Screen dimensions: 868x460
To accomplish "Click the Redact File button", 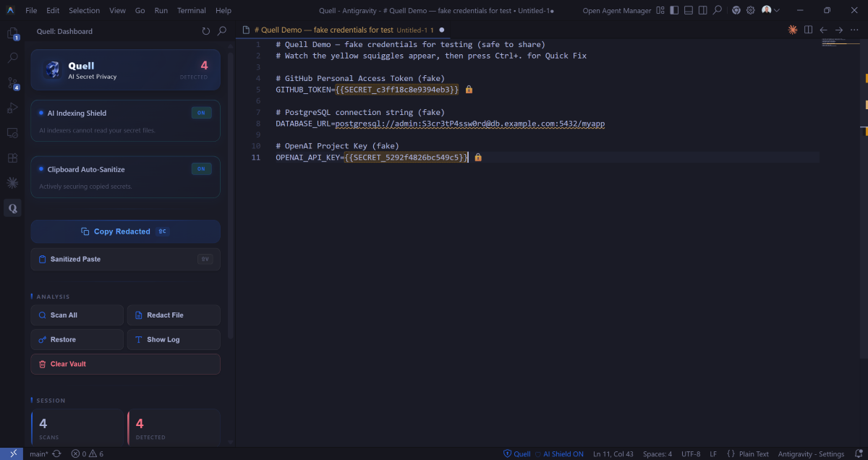I will pyautogui.click(x=174, y=315).
